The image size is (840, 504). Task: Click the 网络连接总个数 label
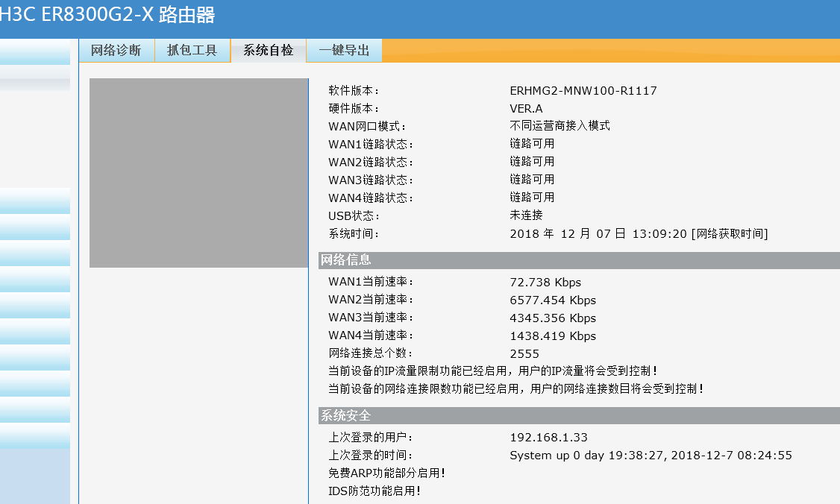(x=371, y=353)
